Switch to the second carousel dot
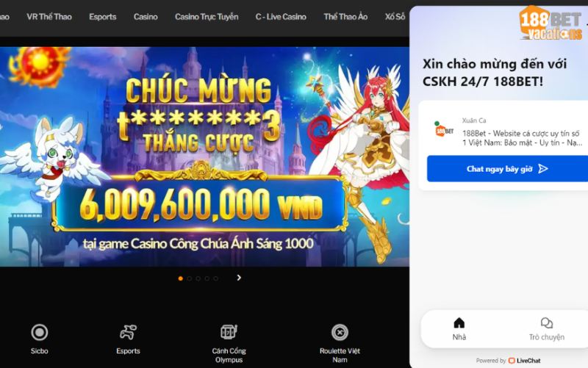 click(x=190, y=278)
